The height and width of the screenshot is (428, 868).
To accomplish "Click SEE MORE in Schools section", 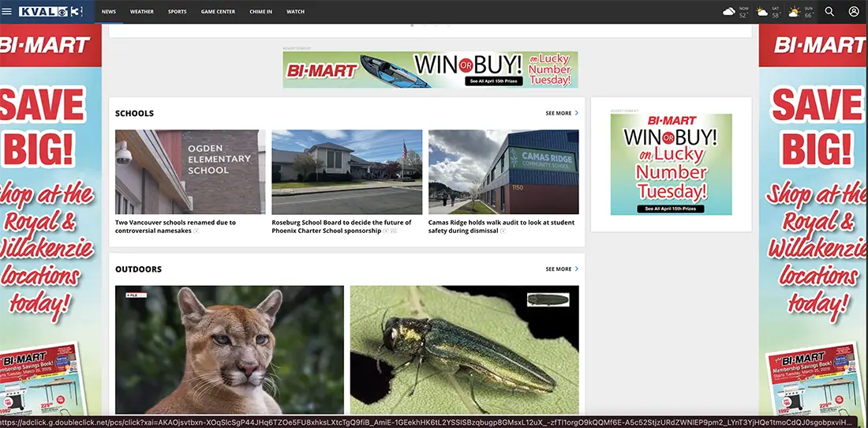I will [559, 113].
